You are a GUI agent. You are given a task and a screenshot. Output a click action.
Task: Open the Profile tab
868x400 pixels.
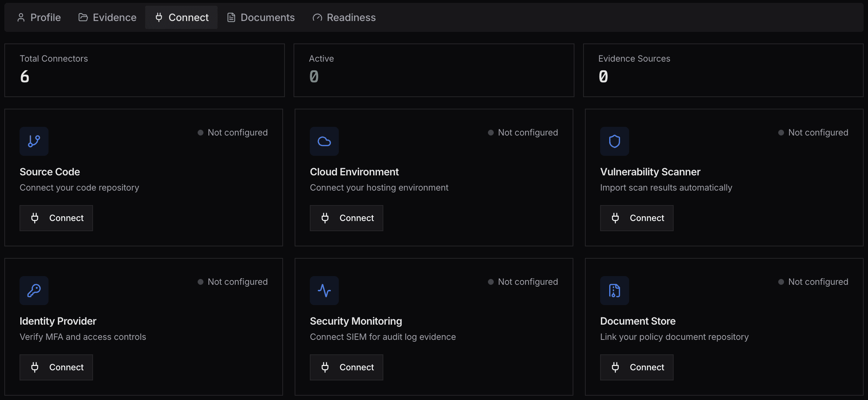click(39, 17)
